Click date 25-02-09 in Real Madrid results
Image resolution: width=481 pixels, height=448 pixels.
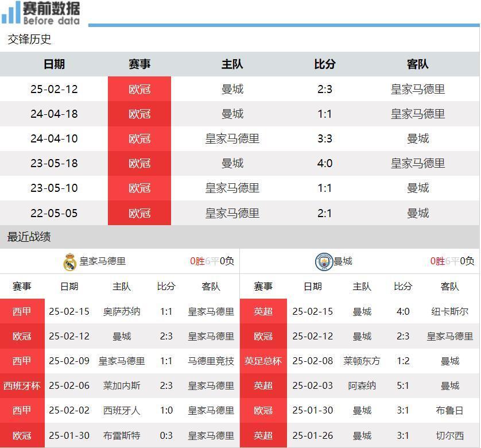click(69, 361)
